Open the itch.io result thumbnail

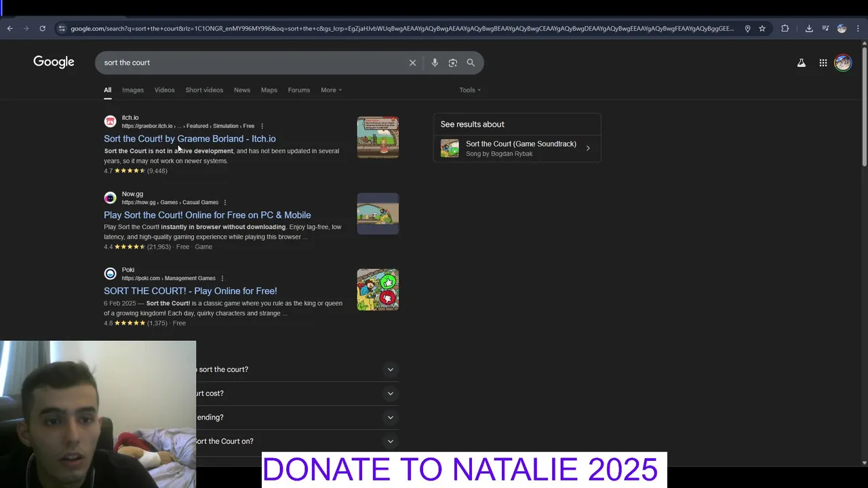pyautogui.click(x=378, y=138)
